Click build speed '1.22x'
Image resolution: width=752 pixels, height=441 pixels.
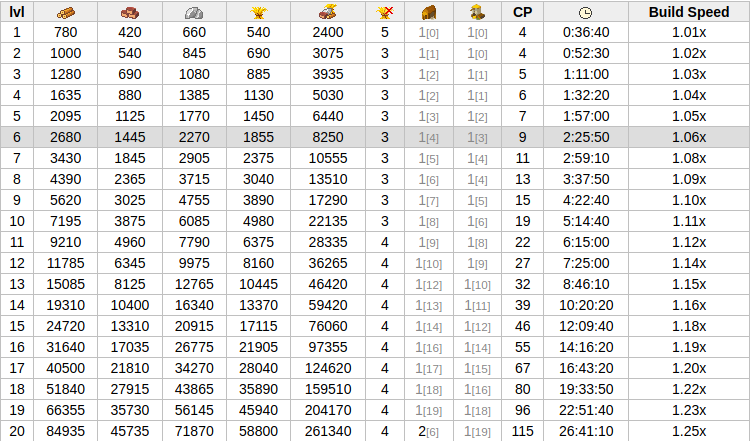689,390
